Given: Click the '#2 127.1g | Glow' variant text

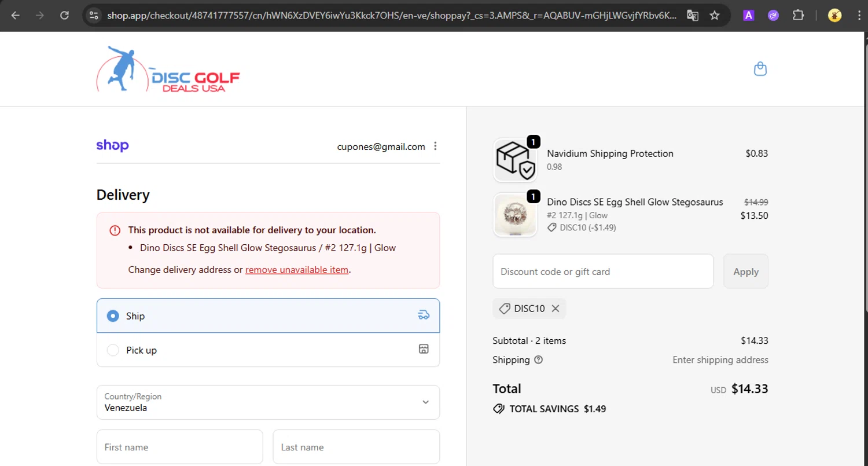Looking at the screenshot, I should [x=577, y=215].
